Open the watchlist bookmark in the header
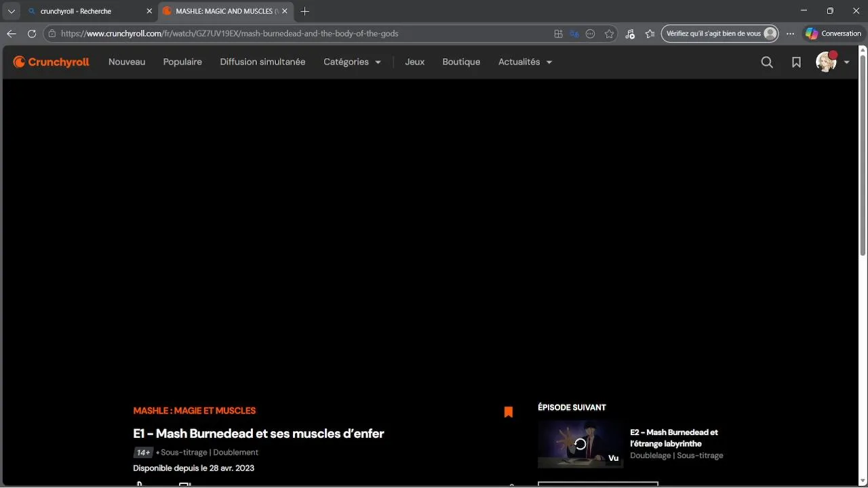The image size is (868, 488). [x=796, y=62]
